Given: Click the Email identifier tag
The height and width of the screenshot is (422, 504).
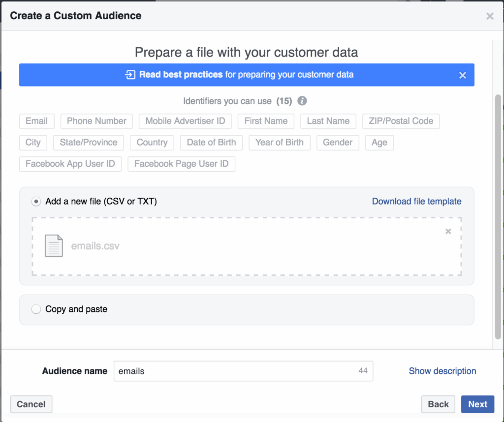Looking at the screenshot, I should tap(36, 121).
